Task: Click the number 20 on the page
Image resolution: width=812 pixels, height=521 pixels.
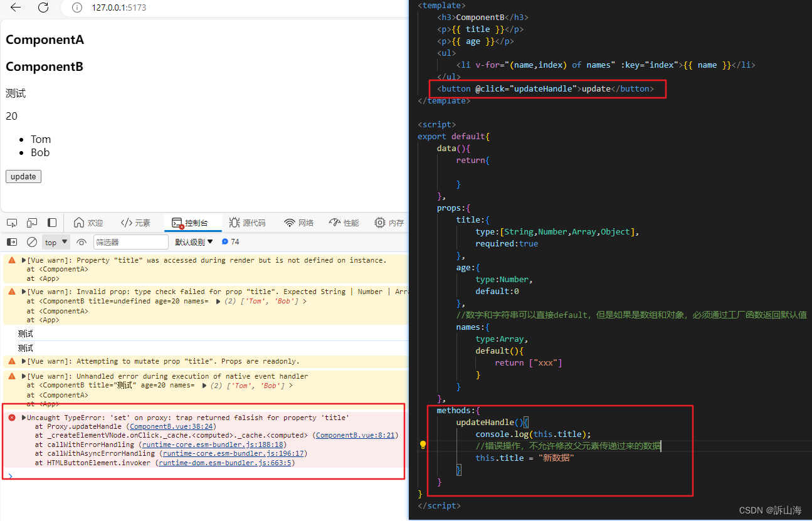Action: (x=11, y=116)
